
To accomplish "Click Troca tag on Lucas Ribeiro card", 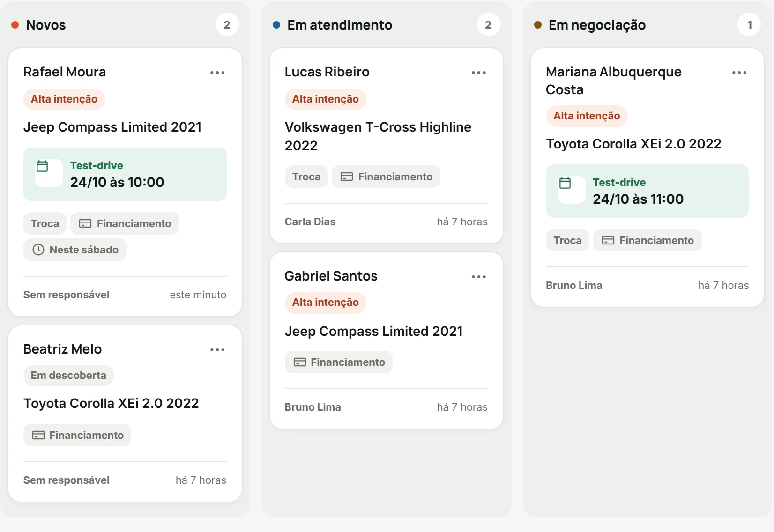I will point(306,177).
